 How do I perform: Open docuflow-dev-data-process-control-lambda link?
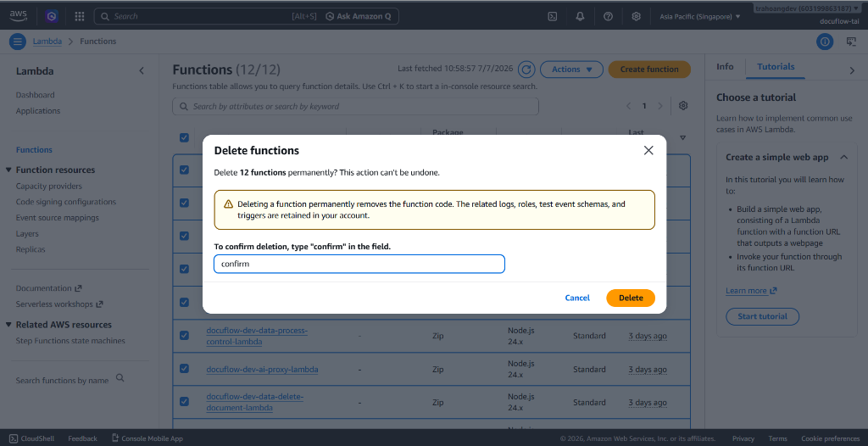(x=257, y=336)
